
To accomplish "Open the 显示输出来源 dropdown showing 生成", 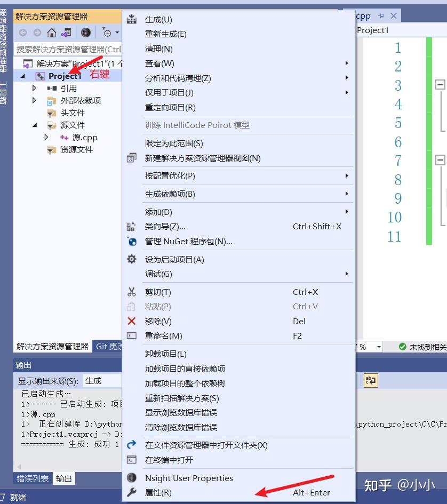I will (102, 381).
